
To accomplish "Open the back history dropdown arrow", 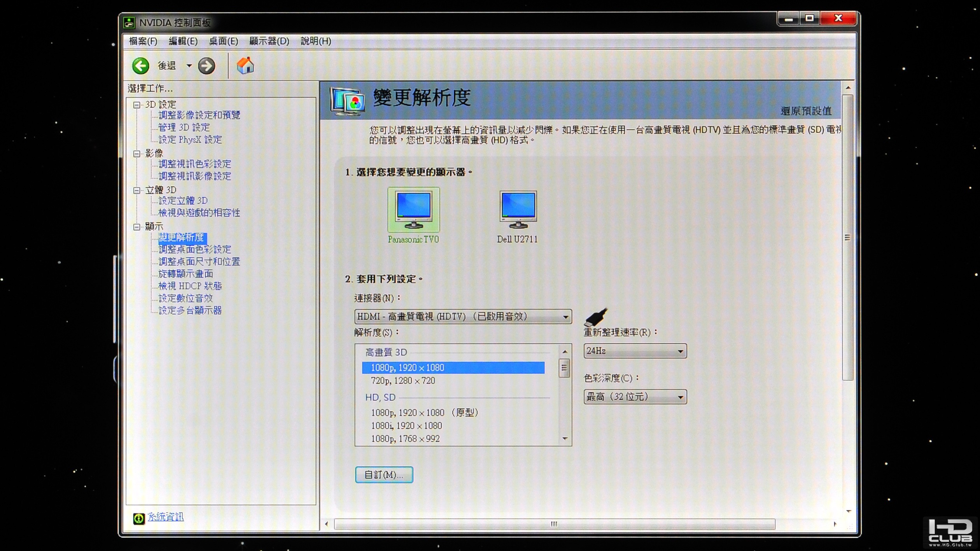I will point(189,66).
